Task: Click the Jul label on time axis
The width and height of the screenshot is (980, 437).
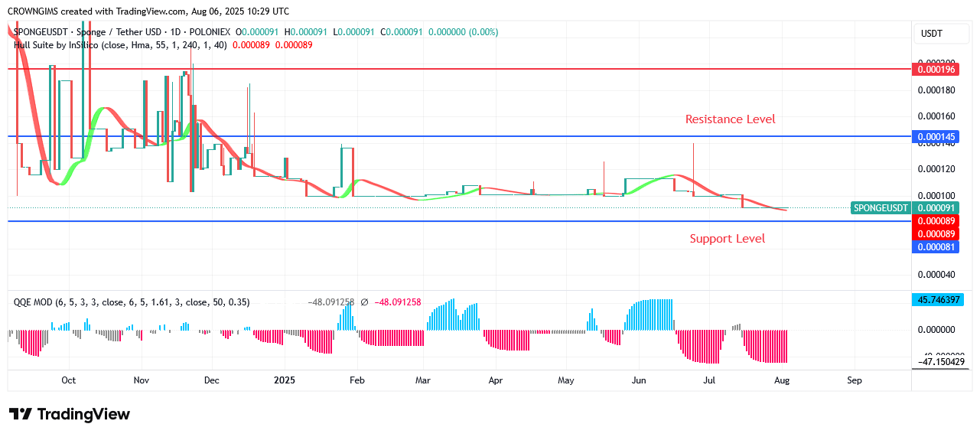Action: tap(709, 380)
